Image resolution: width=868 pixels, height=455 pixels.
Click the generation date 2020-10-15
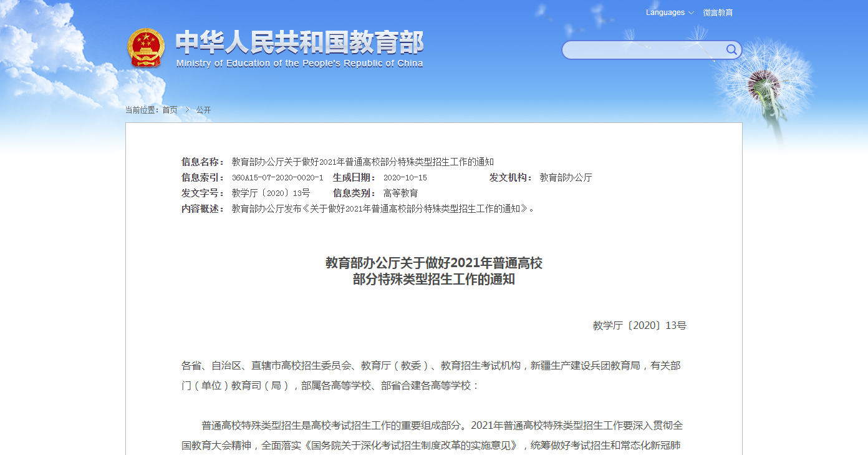pos(405,178)
